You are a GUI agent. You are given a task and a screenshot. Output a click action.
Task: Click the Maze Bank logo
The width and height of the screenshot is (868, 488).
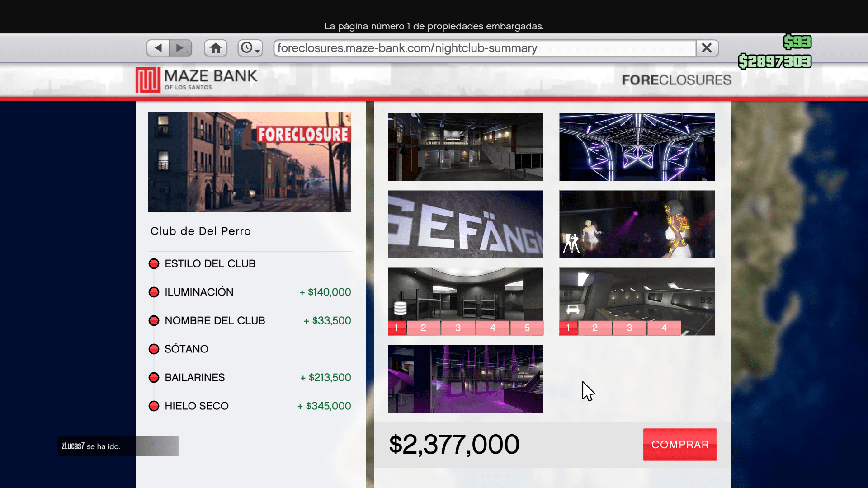(x=197, y=80)
